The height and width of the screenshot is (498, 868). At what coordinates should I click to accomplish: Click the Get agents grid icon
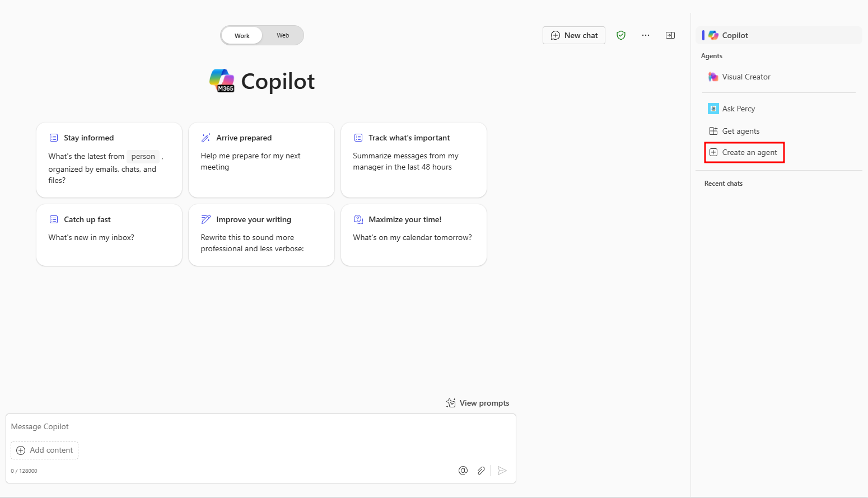click(713, 131)
